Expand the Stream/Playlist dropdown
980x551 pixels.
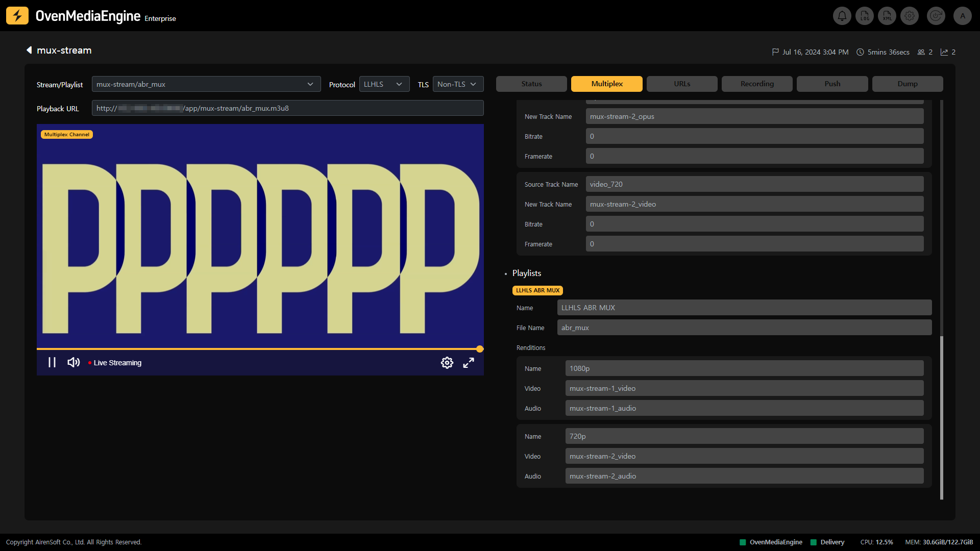[x=206, y=84]
